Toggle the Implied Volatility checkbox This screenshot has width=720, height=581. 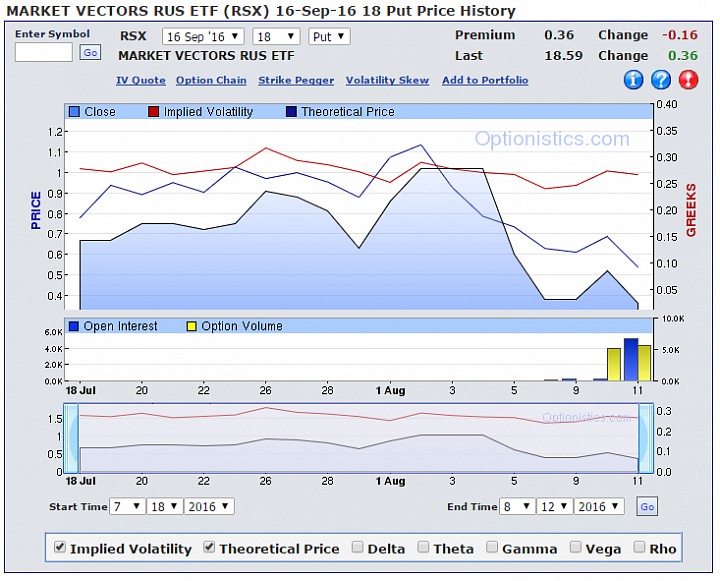60,547
